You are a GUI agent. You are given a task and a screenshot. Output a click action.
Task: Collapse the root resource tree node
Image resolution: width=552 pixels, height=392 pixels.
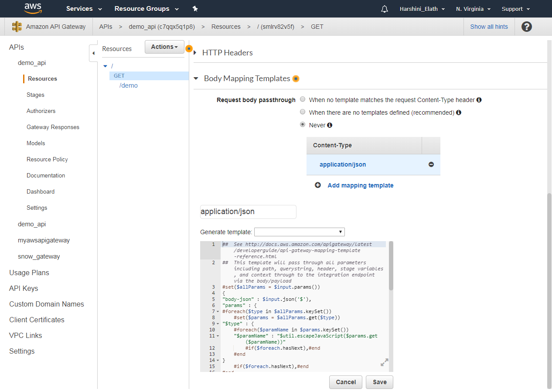pos(105,65)
